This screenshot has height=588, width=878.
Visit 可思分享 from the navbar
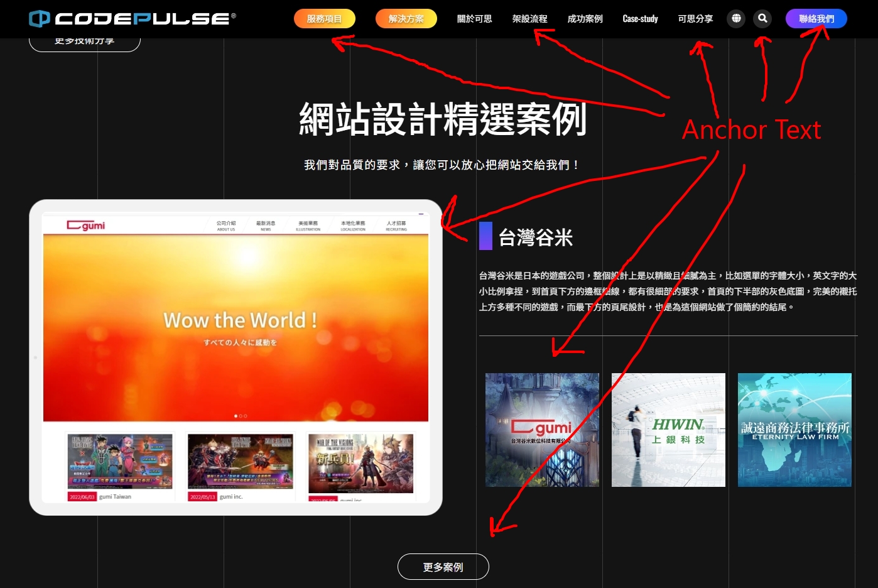[695, 19]
